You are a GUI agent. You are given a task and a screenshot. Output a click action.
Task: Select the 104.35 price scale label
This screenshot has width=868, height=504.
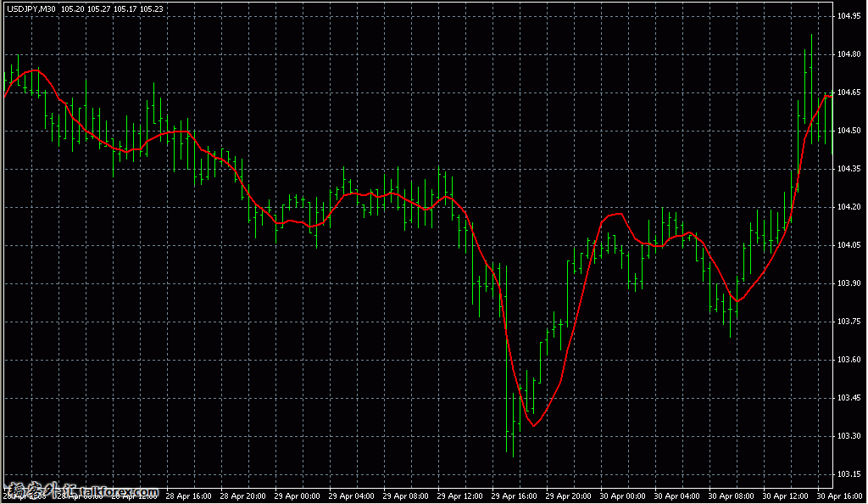(x=849, y=169)
